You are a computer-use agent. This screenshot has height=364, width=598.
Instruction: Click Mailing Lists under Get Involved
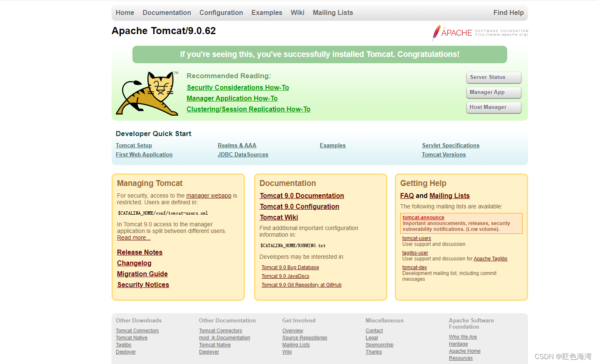click(296, 345)
